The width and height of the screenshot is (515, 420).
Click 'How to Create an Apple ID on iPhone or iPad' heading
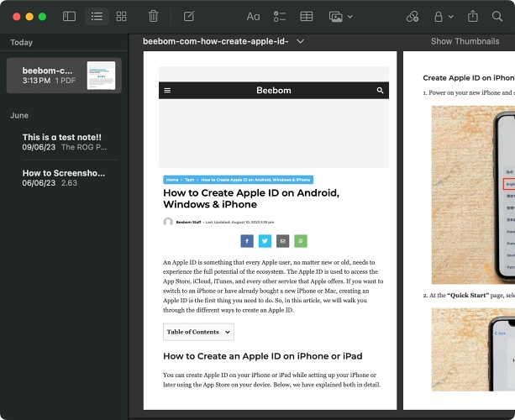(263, 356)
